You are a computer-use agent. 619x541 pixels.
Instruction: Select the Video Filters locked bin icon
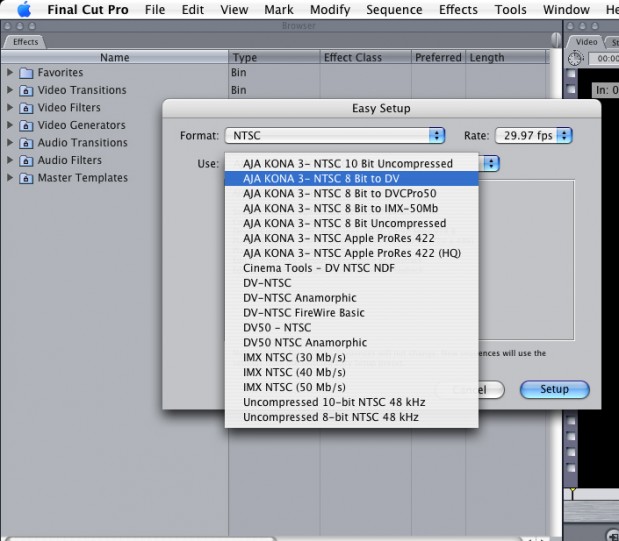click(x=26, y=108)
